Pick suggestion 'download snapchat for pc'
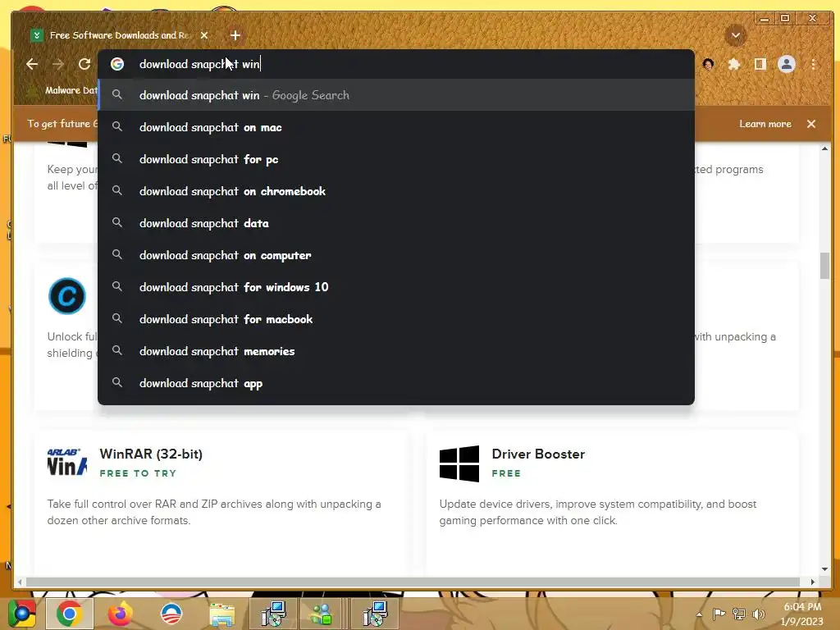The image size is (840, 630). [x=396, y=160]
